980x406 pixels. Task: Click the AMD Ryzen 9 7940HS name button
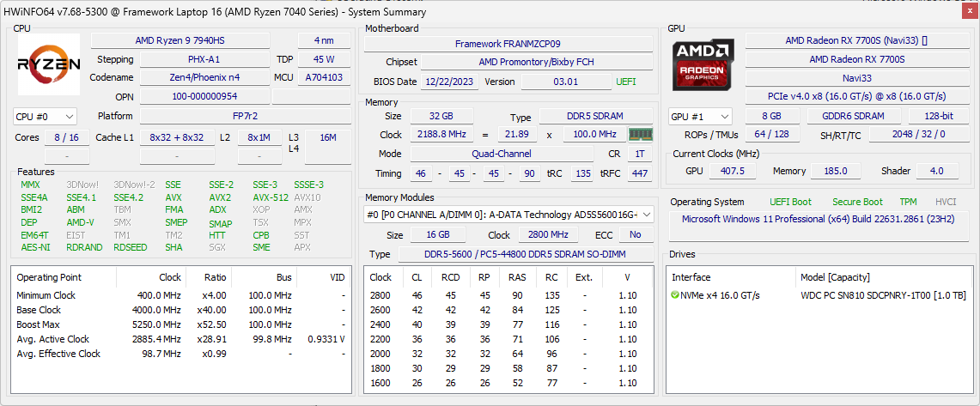point(192,40)
